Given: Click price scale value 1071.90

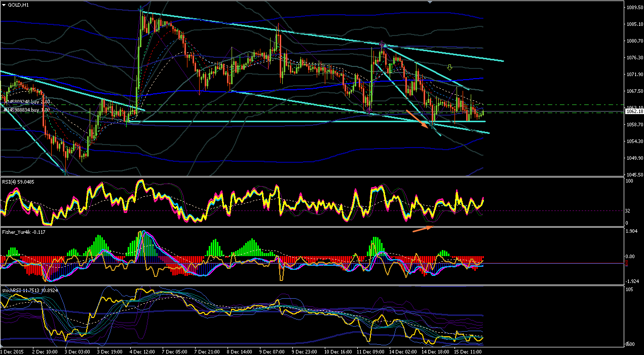Looking at the screenshot, I should (x=634, y=75).
